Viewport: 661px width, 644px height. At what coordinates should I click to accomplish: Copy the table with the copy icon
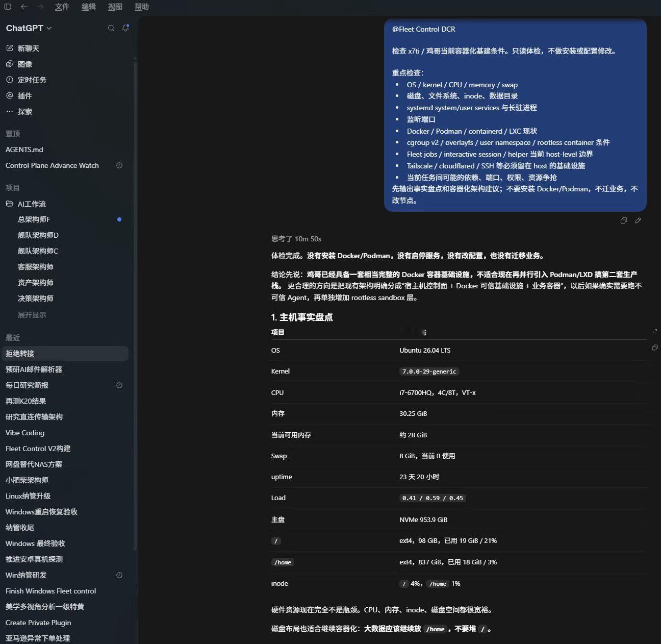point(655,348)
